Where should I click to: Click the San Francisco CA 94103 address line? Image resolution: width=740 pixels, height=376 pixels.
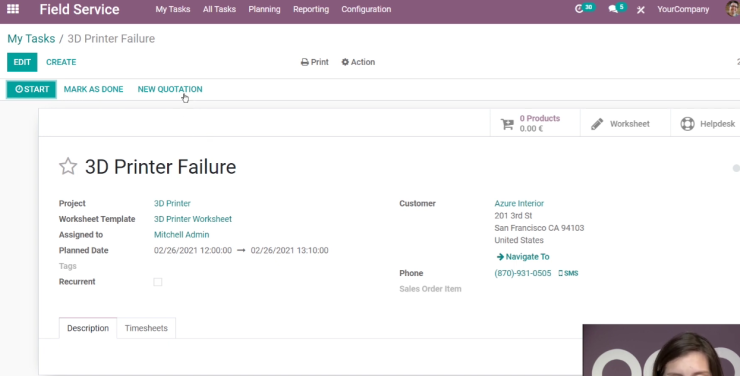coord(539,228)
